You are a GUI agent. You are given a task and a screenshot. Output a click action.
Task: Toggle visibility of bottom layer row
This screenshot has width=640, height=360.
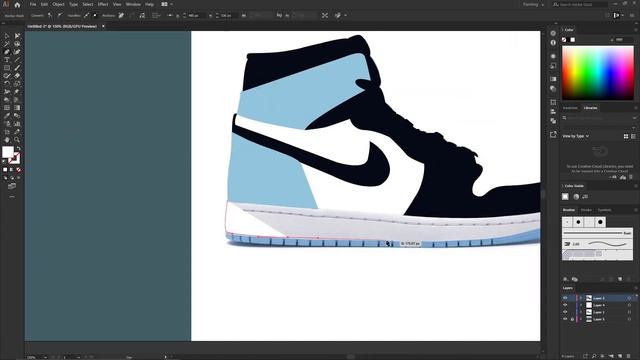(x=565, y=319)
